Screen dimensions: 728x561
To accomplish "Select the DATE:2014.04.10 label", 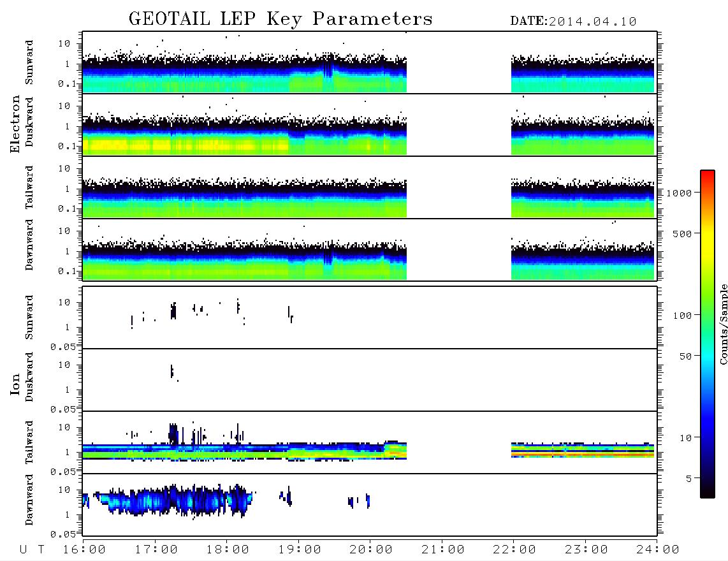I will (x=573, y=22).
